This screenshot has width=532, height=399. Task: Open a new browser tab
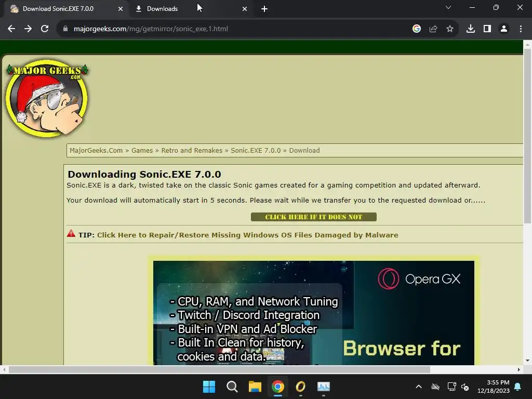coord(264,9)
